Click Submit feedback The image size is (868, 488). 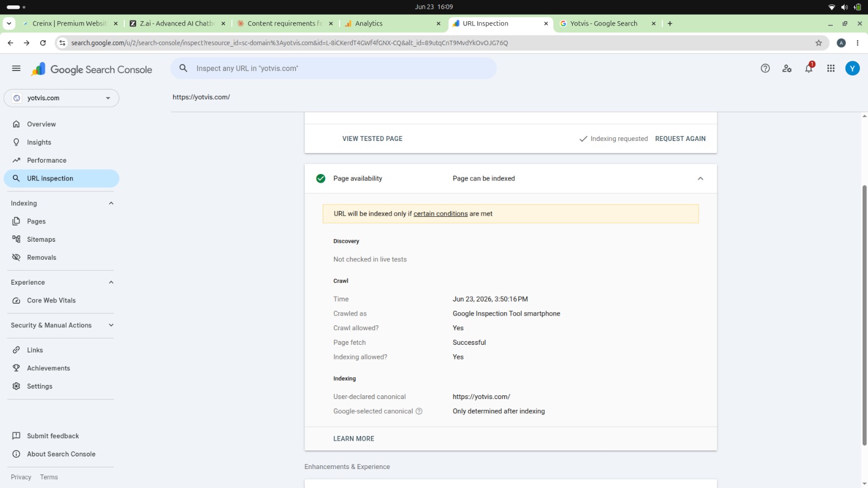pos(61,436)
